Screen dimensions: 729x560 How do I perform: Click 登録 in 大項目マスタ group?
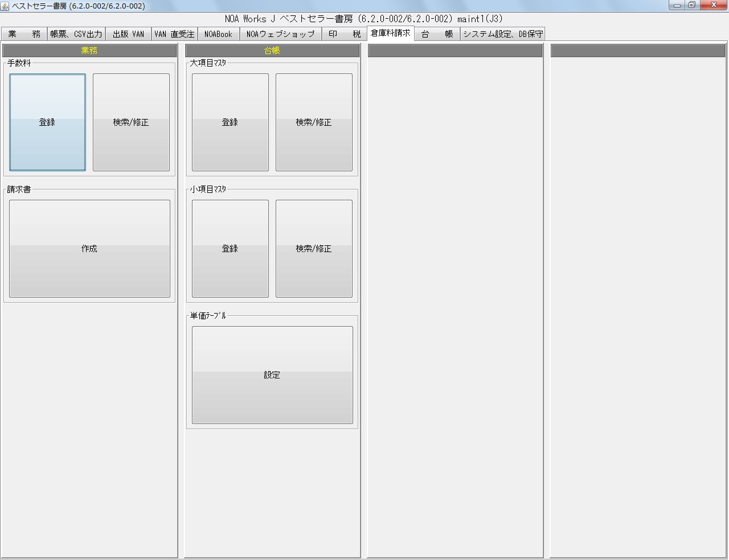pos(230,122)
